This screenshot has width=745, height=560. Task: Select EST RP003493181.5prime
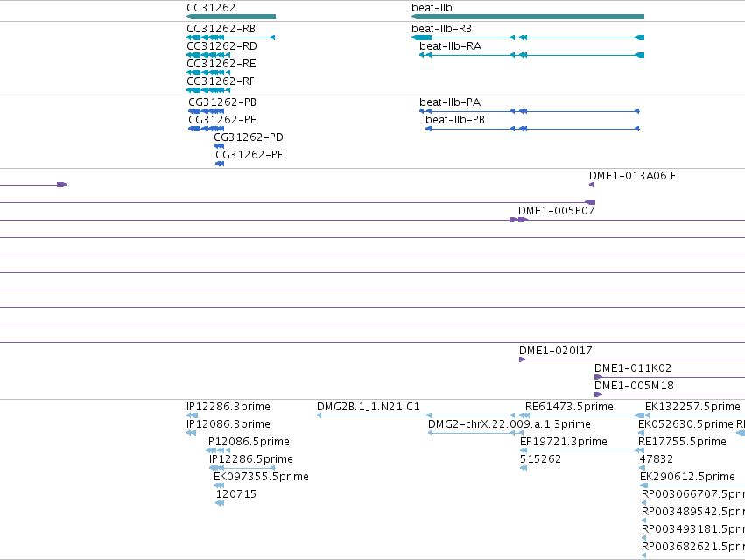693,529
